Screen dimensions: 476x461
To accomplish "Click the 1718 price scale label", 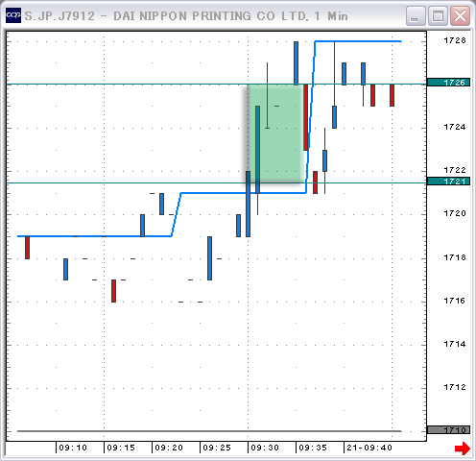I will [455, 257].
